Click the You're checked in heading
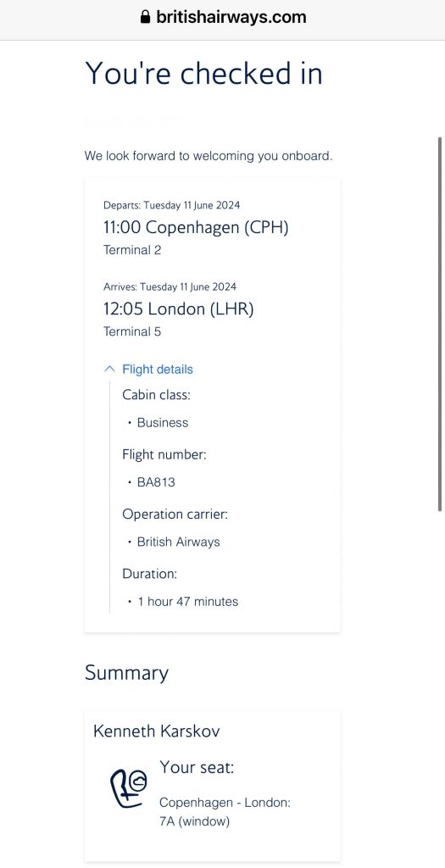Viewport: 445px width, 868px height. [x=203, y=73]
